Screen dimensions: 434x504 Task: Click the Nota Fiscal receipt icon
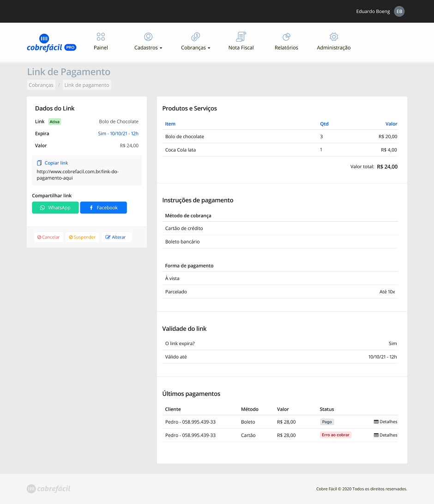[x=241, y=37]
